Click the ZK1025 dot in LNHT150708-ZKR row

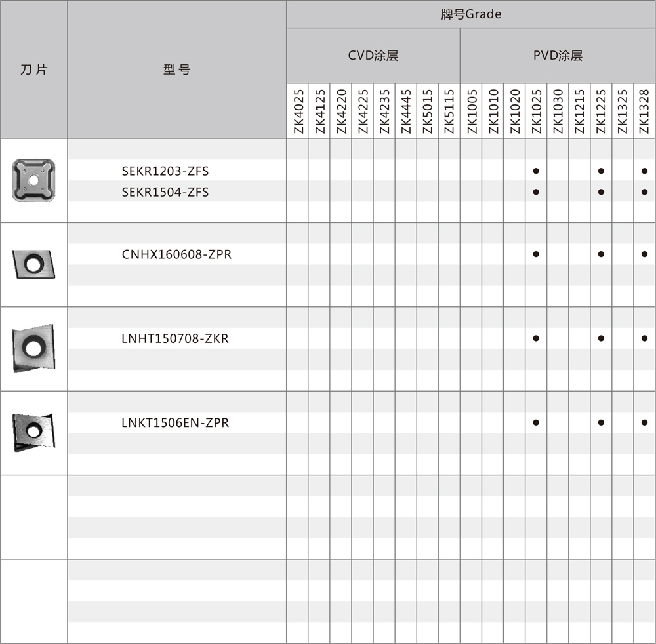(536, 338)
